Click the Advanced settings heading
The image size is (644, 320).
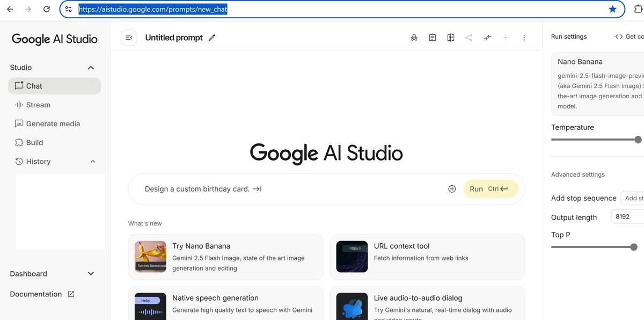[577, 174]
